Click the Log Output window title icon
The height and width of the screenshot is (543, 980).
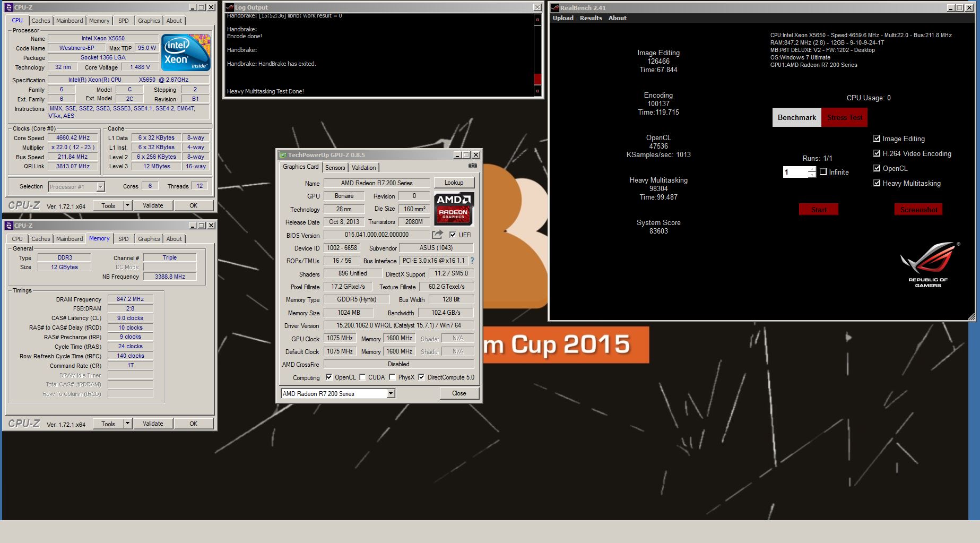coord(230,7)
